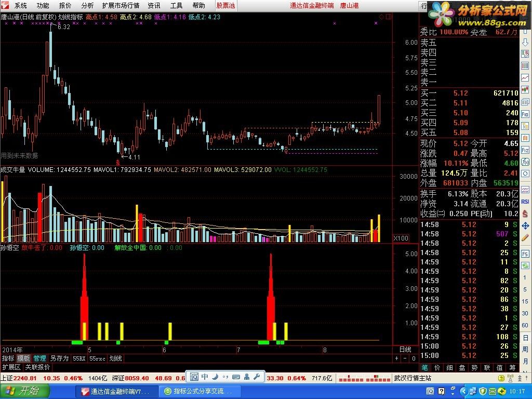Select the 15-minute period
Screen dimensions: 532x399
(525, 301)
